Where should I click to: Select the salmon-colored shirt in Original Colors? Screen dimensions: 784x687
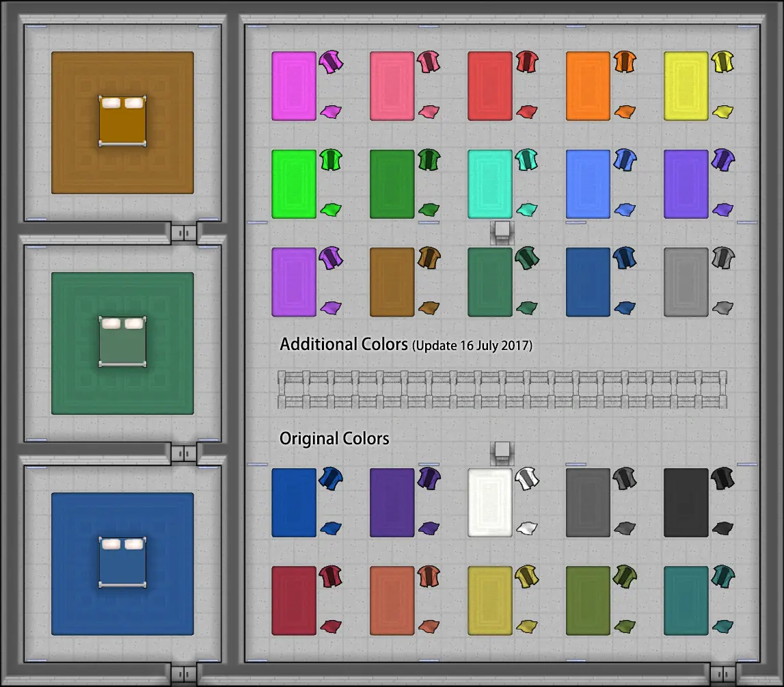click(x=429, y=576)
